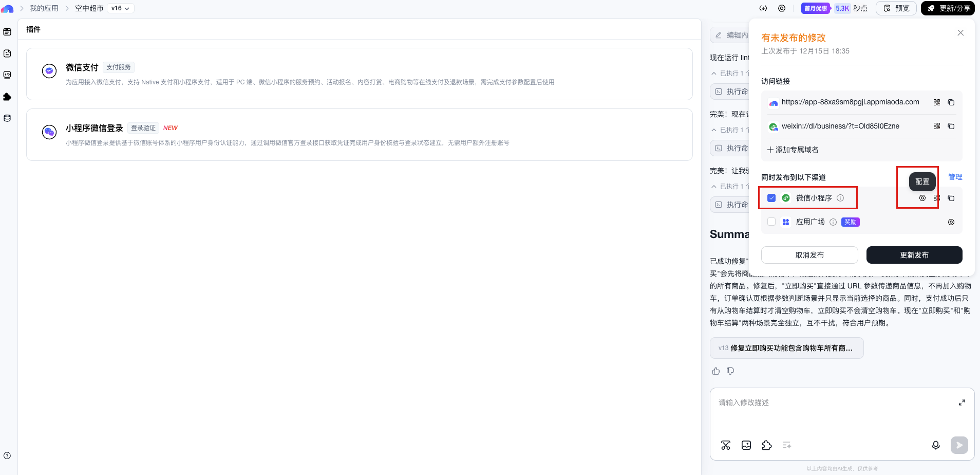Screen dimensions: 980x475
Task: Open 微信小程序 channel configuration icon
Action: (922, 198)
